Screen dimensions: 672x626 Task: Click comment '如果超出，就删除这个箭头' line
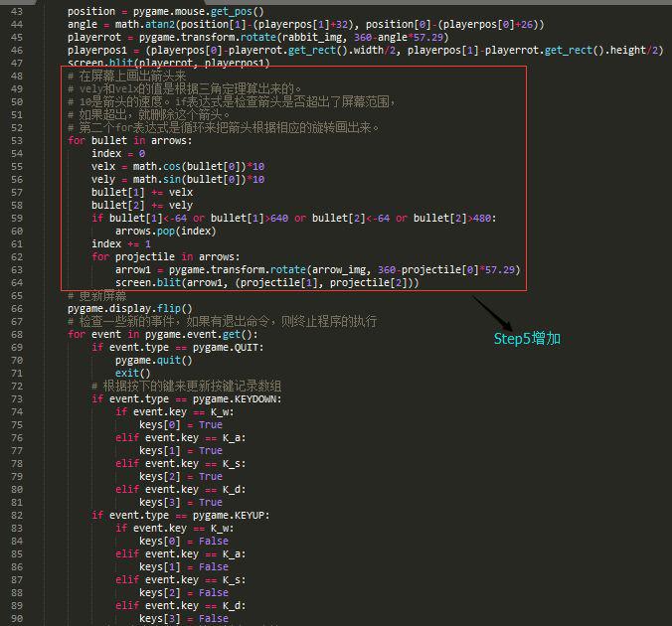tap(149, 115)
